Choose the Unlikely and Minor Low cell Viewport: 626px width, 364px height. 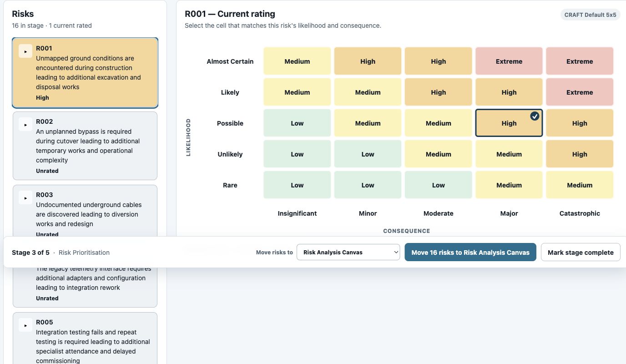click(x=368, y=154)
